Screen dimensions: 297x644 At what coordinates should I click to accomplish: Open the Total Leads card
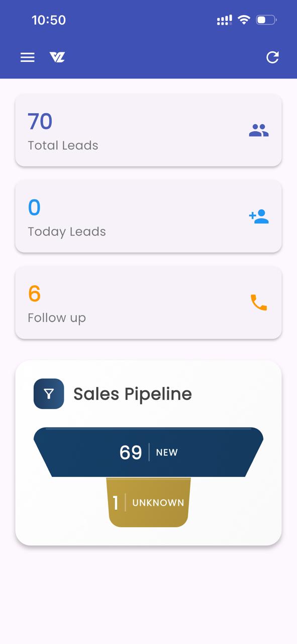(148, 130)
